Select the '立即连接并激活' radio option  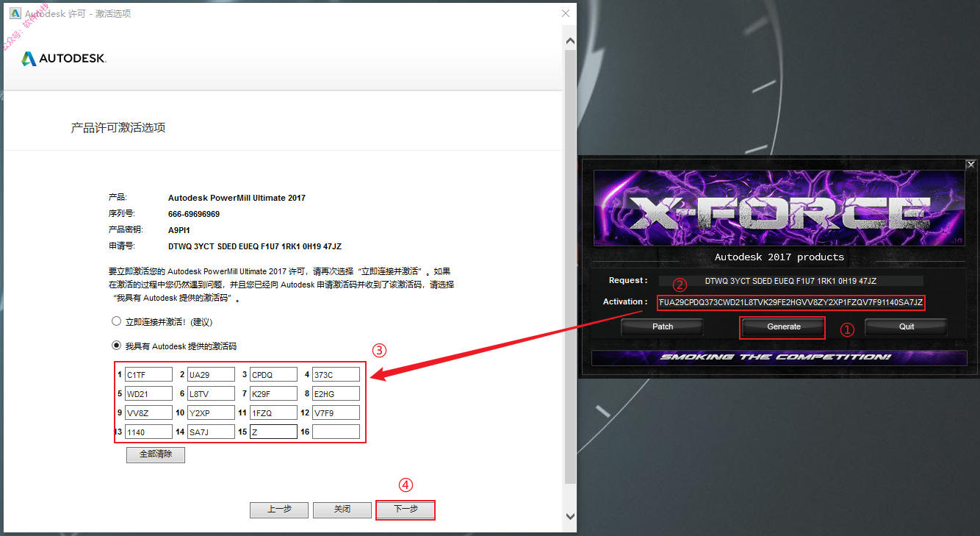[x=116, y=321]
